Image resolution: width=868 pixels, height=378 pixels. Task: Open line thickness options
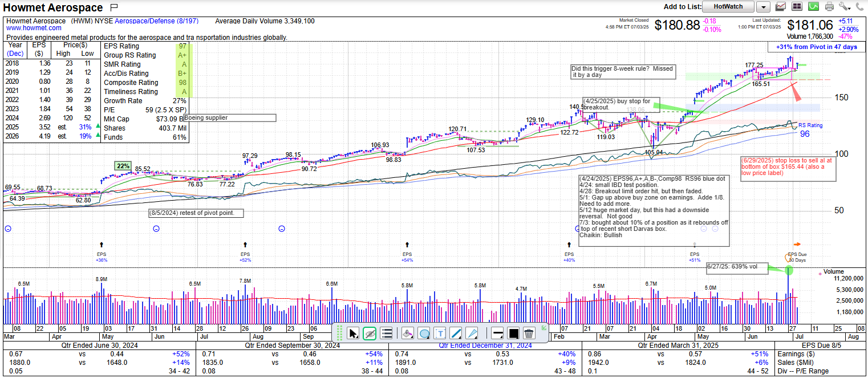pos(497,334)
